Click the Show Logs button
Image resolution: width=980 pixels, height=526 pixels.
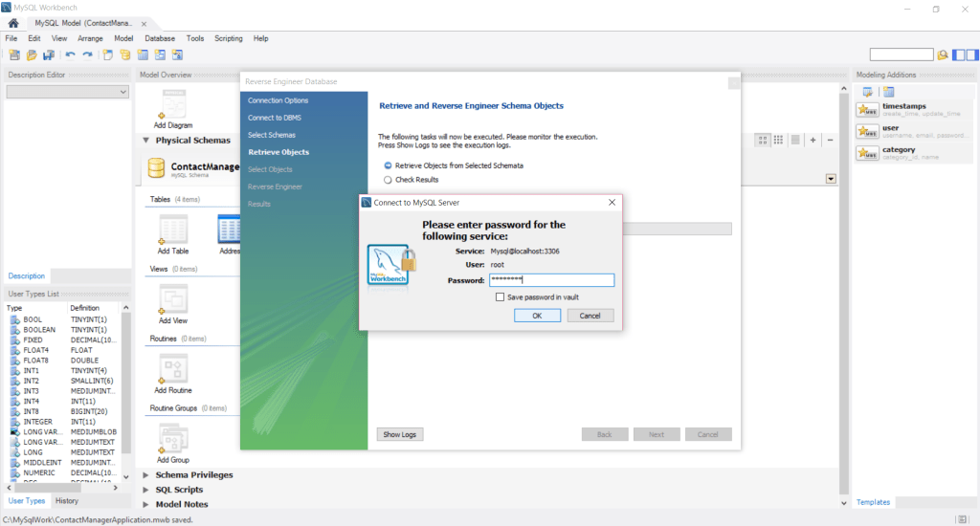tap(400, 435)
